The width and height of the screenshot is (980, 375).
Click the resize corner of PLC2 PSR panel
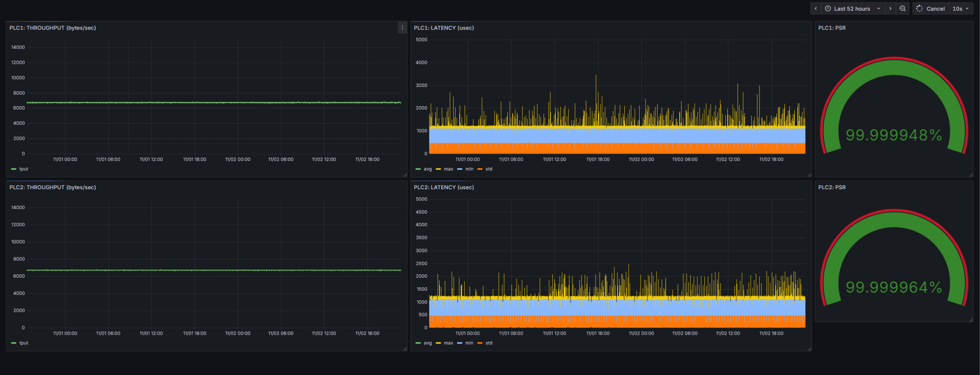point(971,320)
